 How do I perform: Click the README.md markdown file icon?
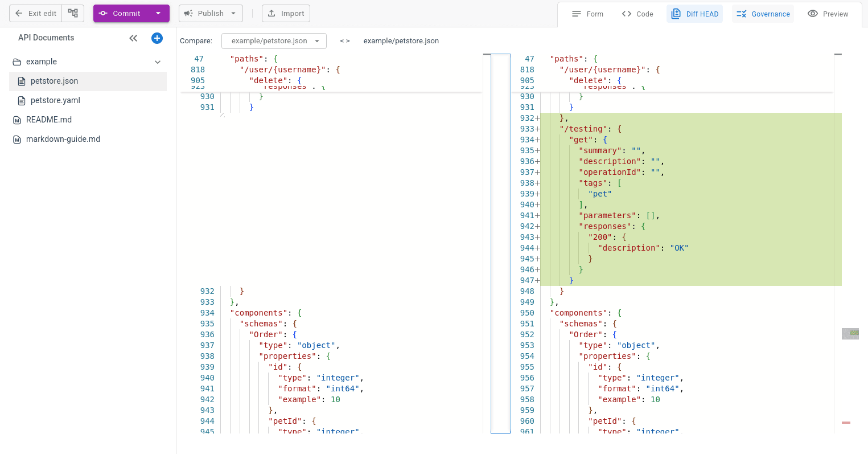17,120
